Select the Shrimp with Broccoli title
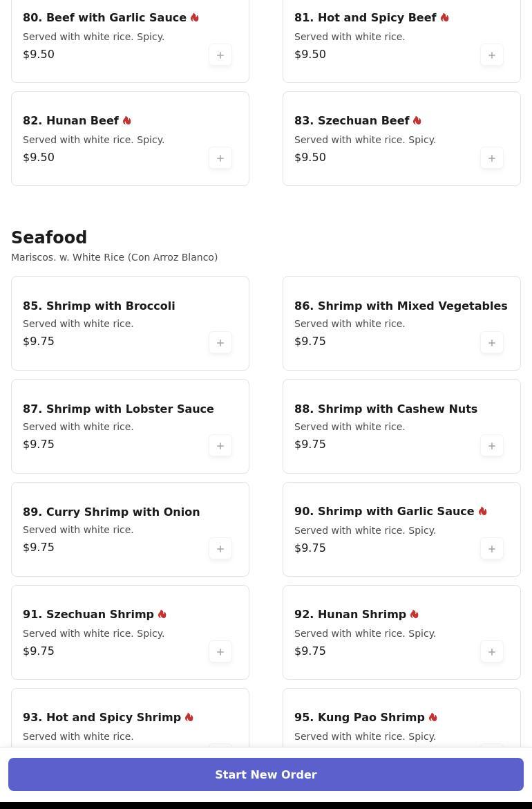The height and width of the screenshot is (809, 532). tap(99, 306)
